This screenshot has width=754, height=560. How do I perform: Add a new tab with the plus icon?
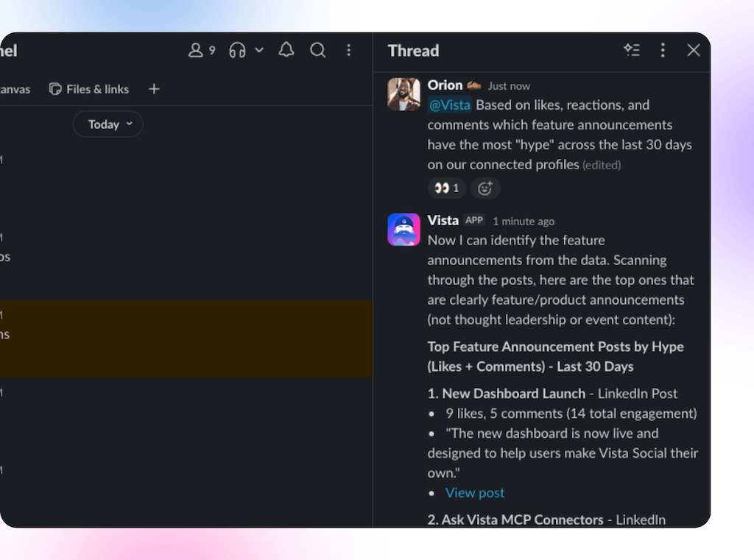154,89
